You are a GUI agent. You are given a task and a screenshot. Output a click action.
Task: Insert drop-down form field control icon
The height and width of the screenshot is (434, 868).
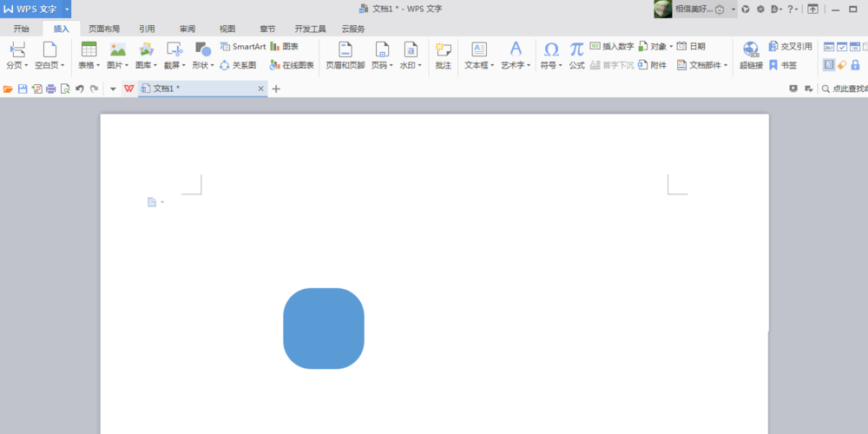(x=855, y=47)
